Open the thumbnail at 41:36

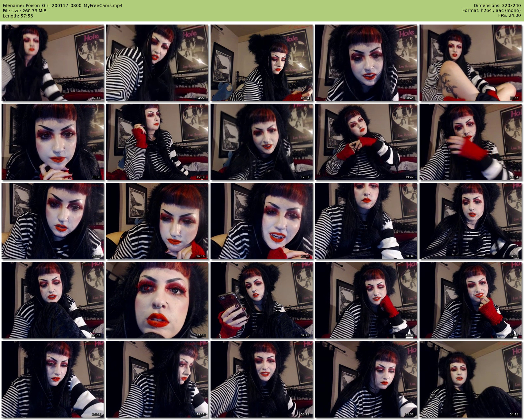(x=366, y=300)
